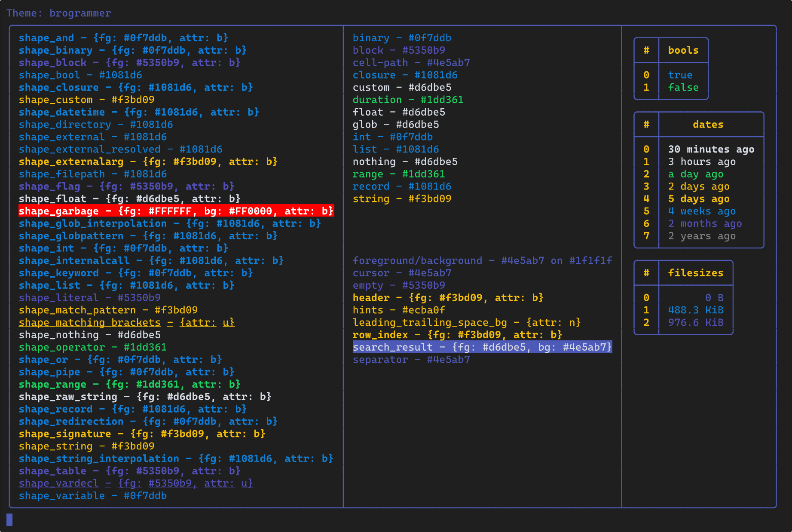792x532 pixels.
Task: Click the highlighted search_result line
Action: pyautogui.click(x=483, y=347)
